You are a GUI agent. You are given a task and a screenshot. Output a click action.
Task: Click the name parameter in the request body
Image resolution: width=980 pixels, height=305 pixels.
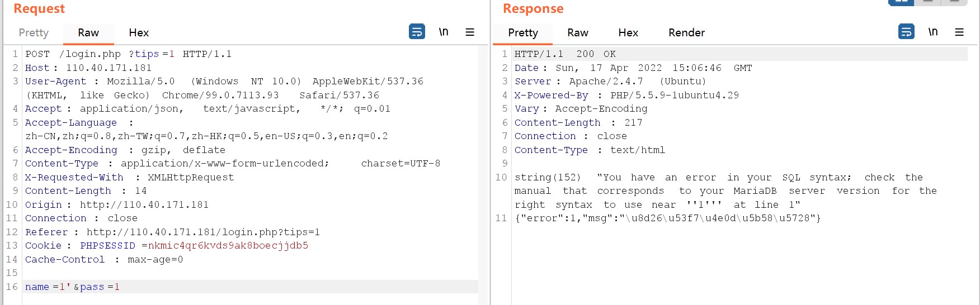tap(37, 287)
